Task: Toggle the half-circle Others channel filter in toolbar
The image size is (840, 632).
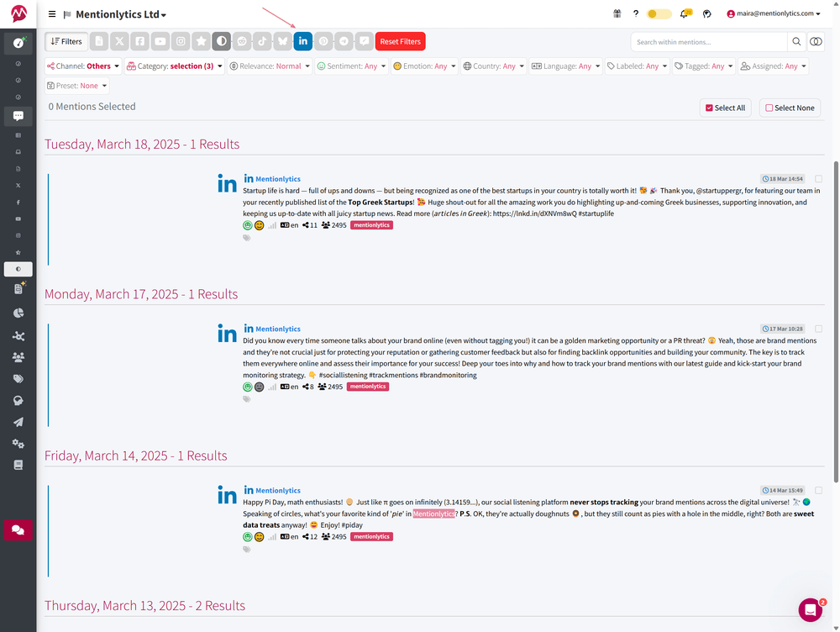Action: coord(221,41)
